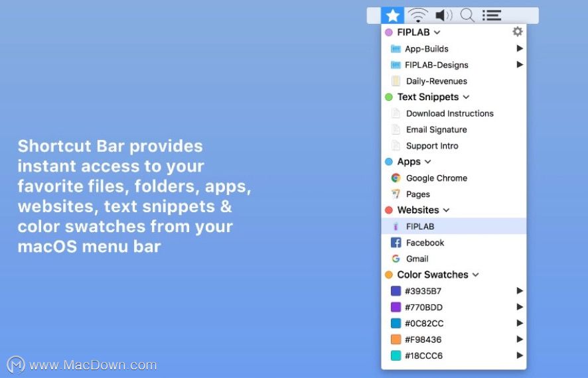Collapse the Text Snippets group chevron
This screenshot has width=588, height=378.
[466, 97]
